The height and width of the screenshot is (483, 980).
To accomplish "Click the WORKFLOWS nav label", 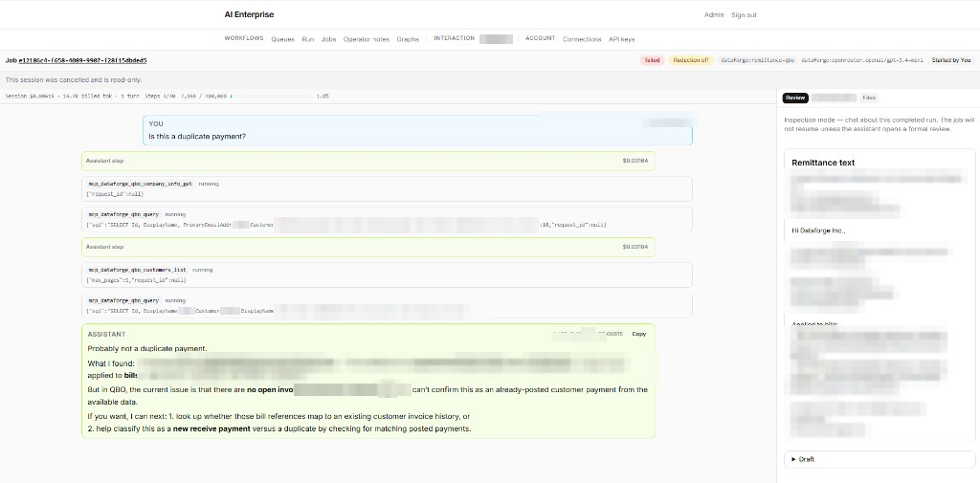I will pos(244,38).
